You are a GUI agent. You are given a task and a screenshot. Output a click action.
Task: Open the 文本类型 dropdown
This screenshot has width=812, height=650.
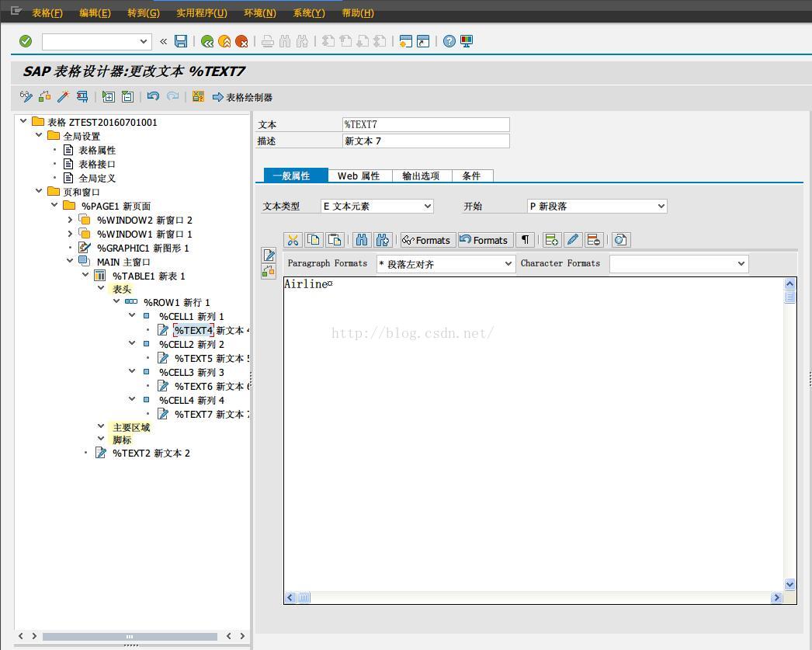(427, 206)
